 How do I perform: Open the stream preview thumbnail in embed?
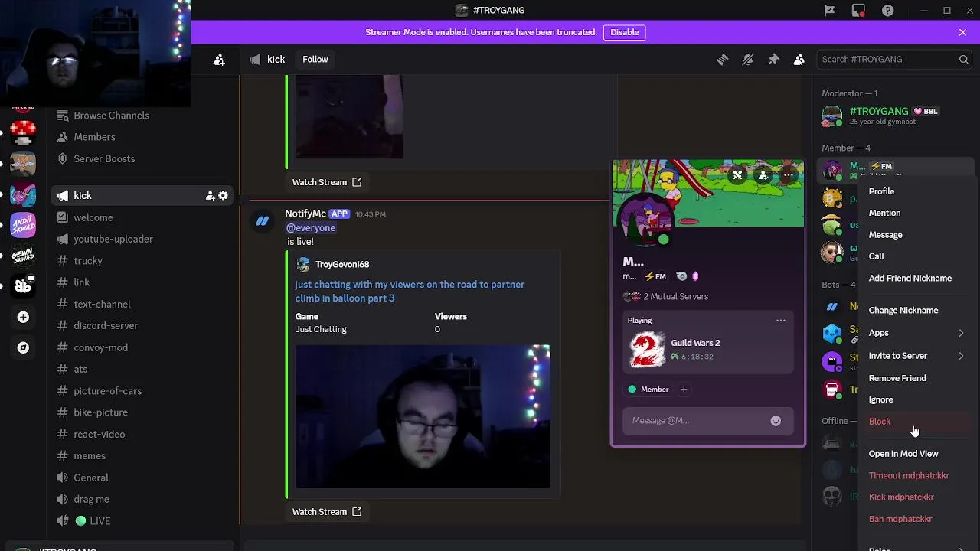pyautogui.click(x=423, y=416)
